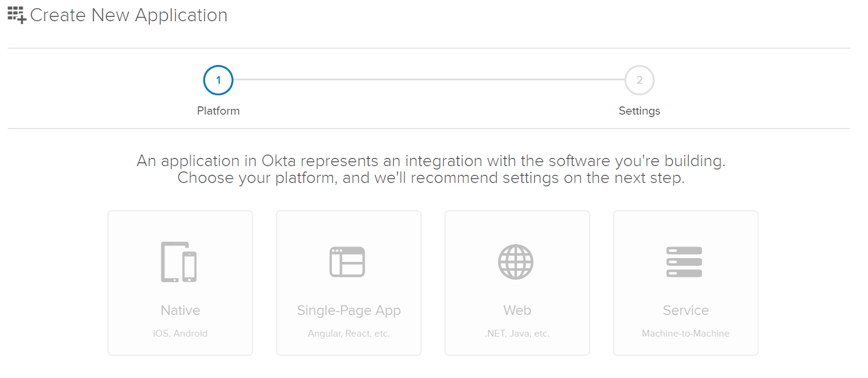The width and height of the screenshot is (868, 378).
Task: Select the Native devices icon
Action: (179, 262)
